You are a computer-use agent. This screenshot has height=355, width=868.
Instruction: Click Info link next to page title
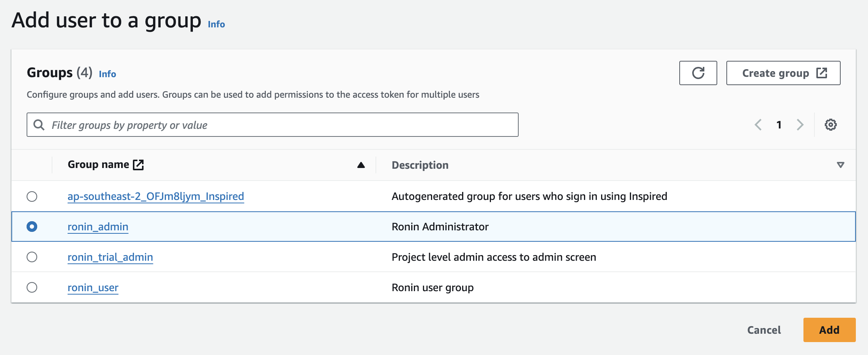coord(216,24)
